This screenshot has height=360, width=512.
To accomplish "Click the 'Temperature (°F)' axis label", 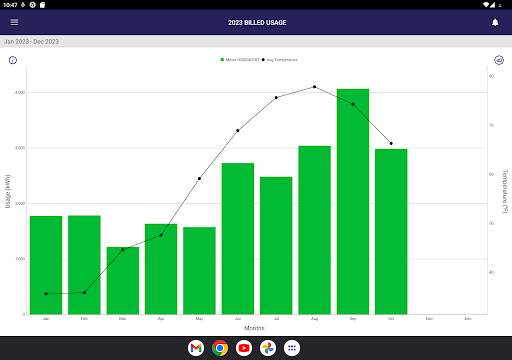I will pos(505,191).
